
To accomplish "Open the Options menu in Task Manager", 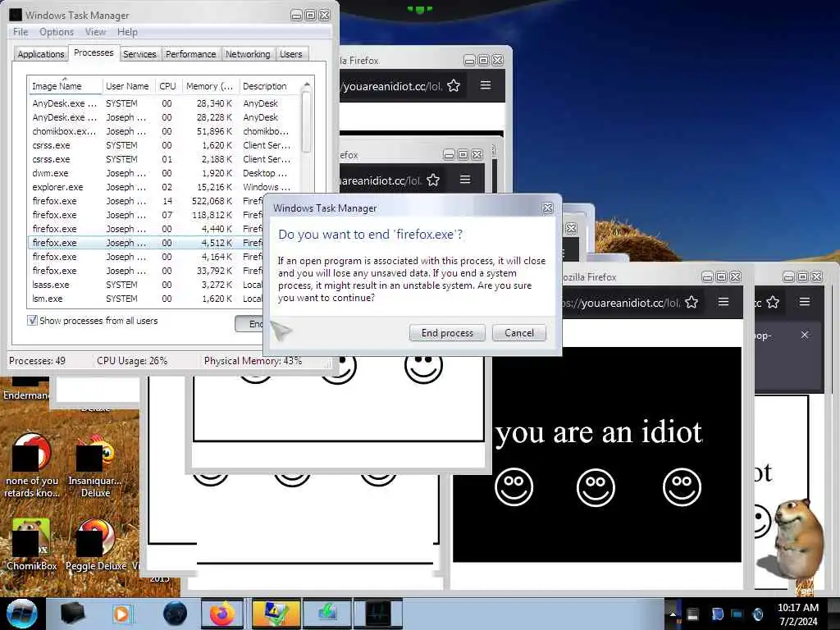I will tap(57, 32).
